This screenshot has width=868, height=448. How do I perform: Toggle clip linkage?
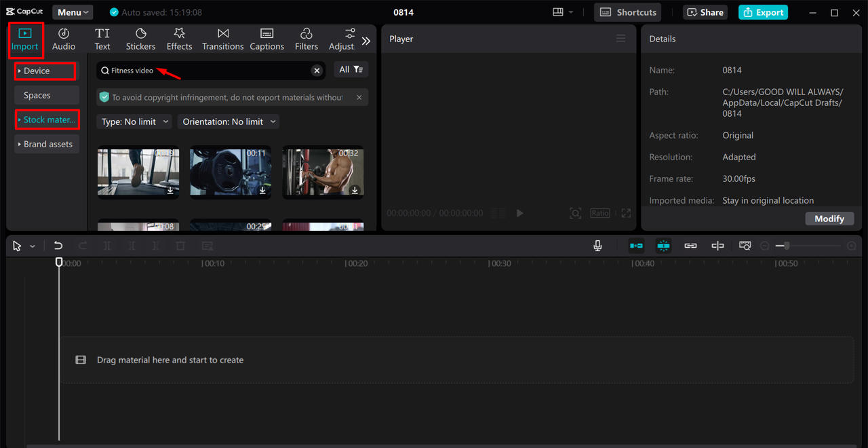click(x=690, y=246)
